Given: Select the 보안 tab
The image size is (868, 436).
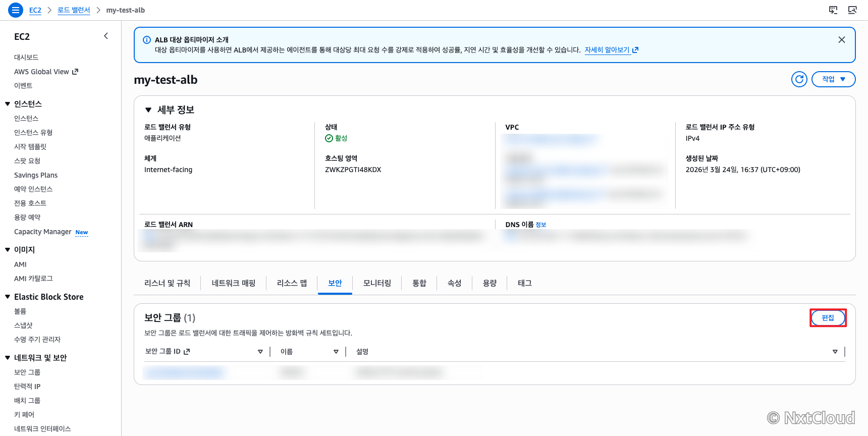Looking at the screenshot, I should click(x=335, y=283).
